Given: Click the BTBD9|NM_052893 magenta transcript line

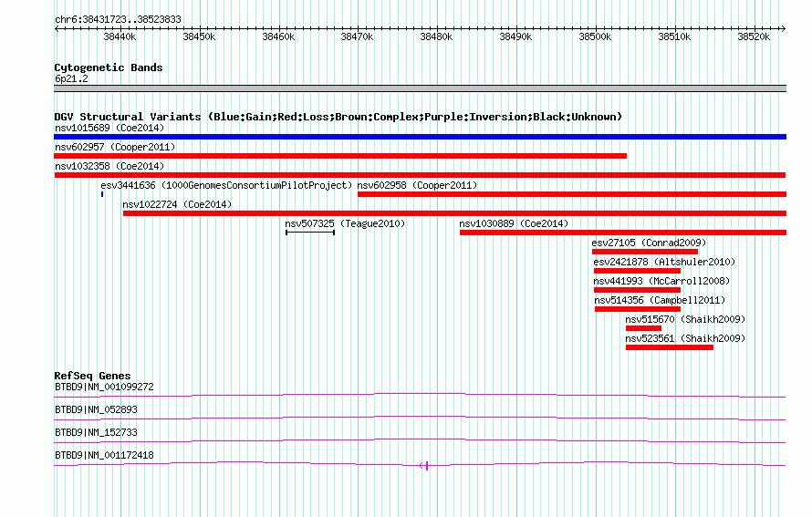Looking at the screenshot, I should [x=420, y=419].
